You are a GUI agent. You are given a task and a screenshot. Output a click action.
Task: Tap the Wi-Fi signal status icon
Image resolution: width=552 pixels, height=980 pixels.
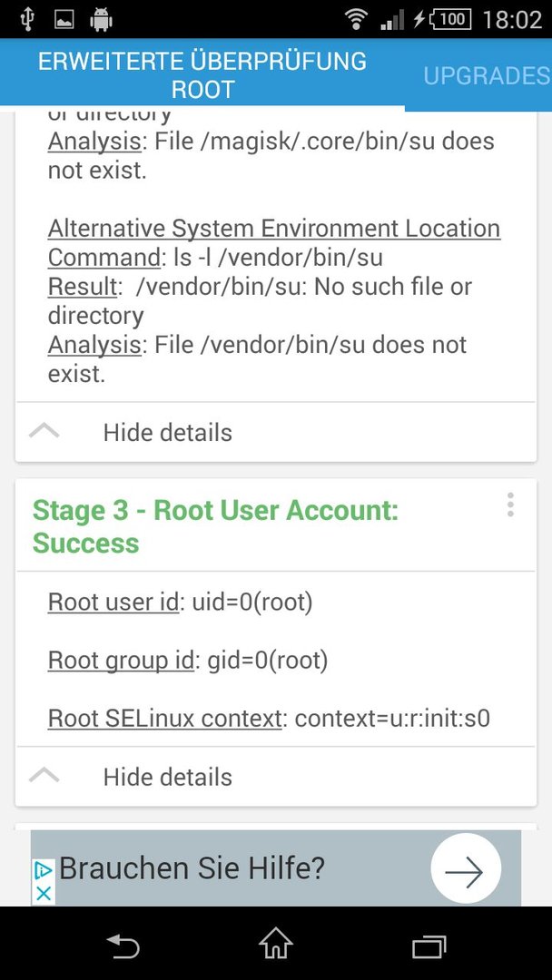click(356, 19)
